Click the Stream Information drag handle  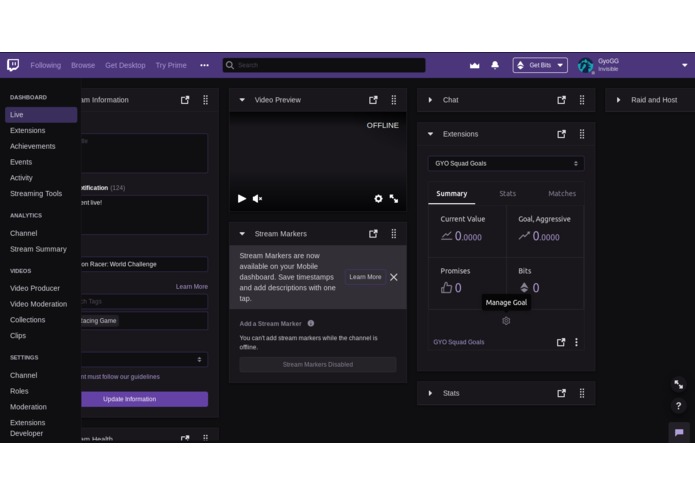coord(205,100)
